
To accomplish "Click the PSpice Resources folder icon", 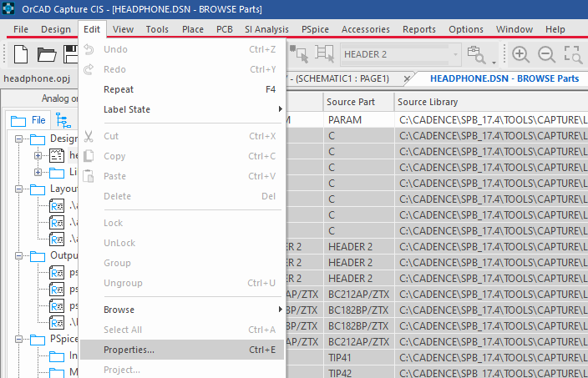I will [38, 340].
